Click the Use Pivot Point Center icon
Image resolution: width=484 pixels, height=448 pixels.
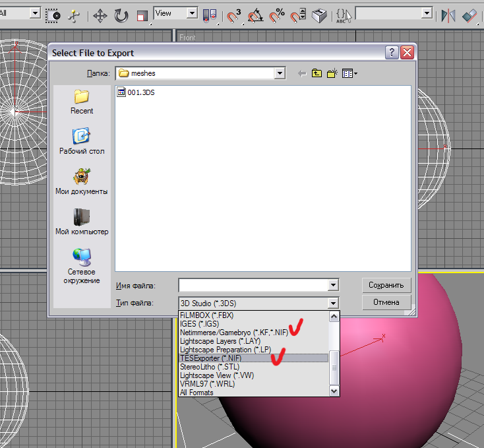(210, 15)
